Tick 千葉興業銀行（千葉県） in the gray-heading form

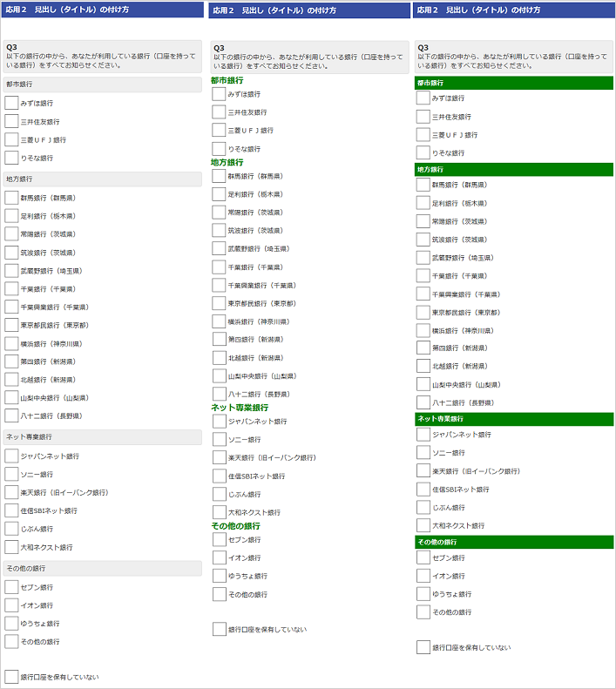[x=11, y=307]
